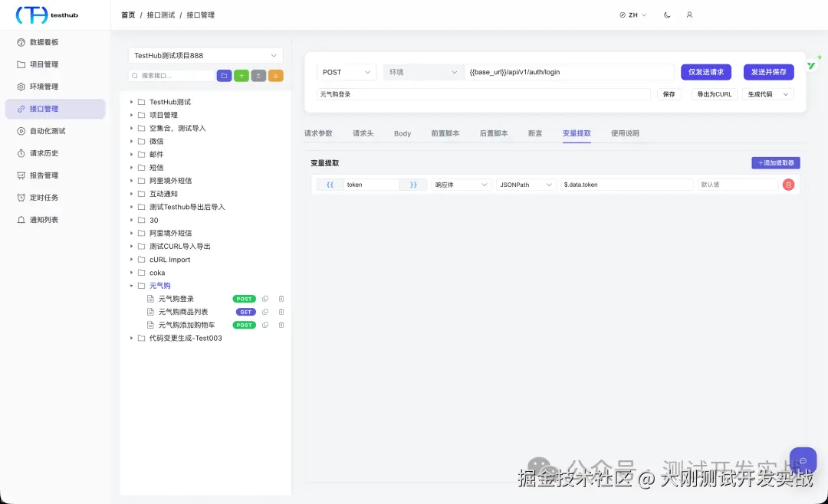Click the 保存 button
This screenshot has height=504, width=828.
coord(669,94)
